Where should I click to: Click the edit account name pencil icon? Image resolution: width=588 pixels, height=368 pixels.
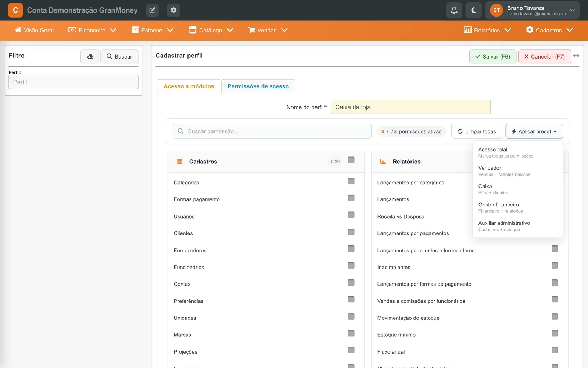[152, 10]
